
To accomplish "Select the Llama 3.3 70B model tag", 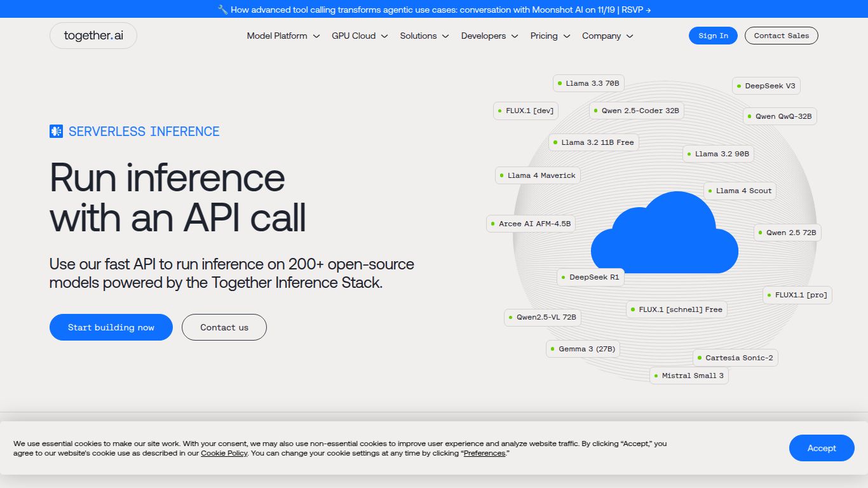I will pyautogui.click(x=588, y=83).
